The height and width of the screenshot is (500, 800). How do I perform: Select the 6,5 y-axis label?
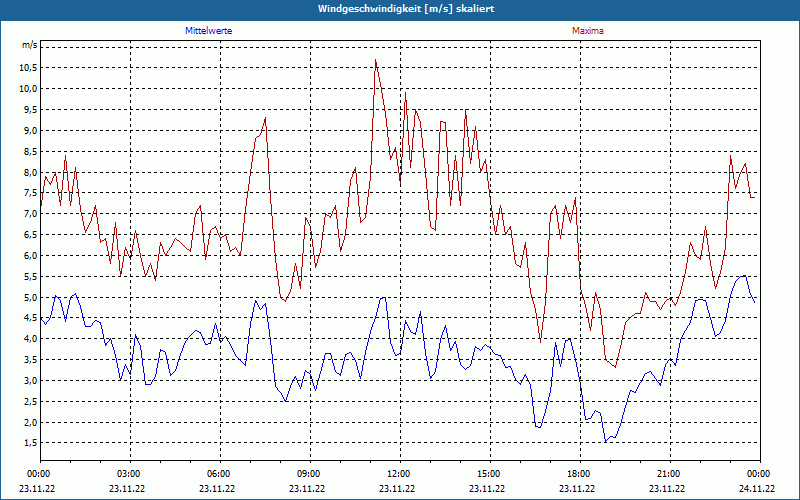(30, 235)
